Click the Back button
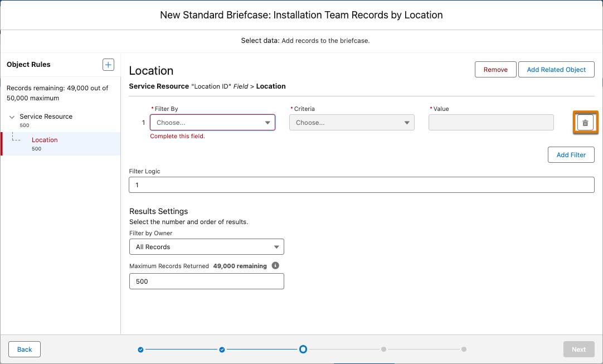The width and height of the screenshot is (603, 364). (24, 349)
